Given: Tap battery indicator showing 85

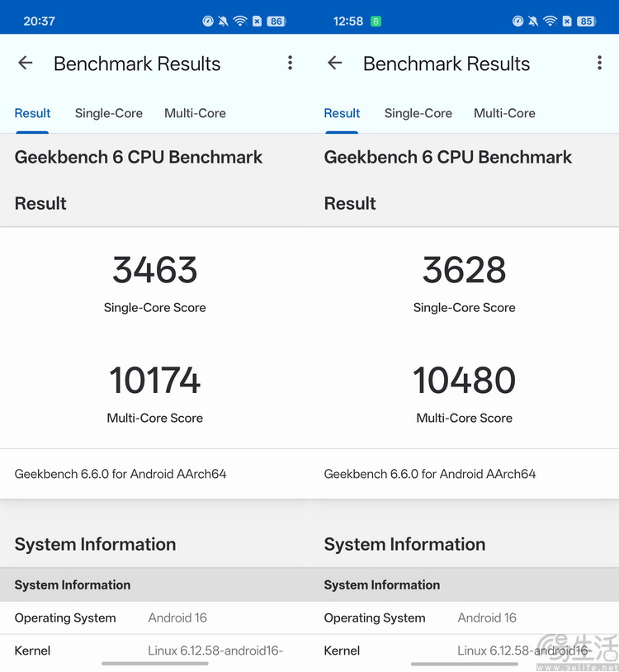Looking at the screenshot, I should 586,21.
